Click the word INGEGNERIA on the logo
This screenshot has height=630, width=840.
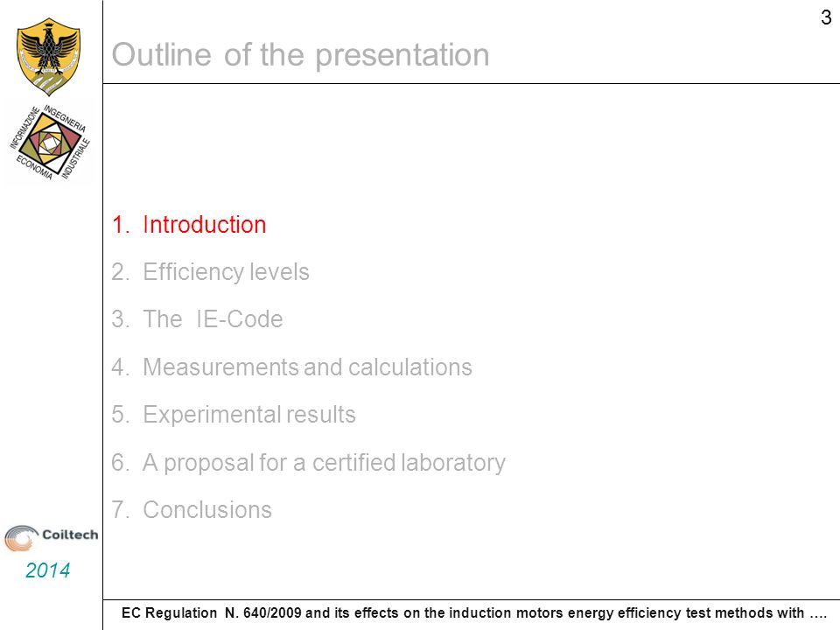click(65, 118)
